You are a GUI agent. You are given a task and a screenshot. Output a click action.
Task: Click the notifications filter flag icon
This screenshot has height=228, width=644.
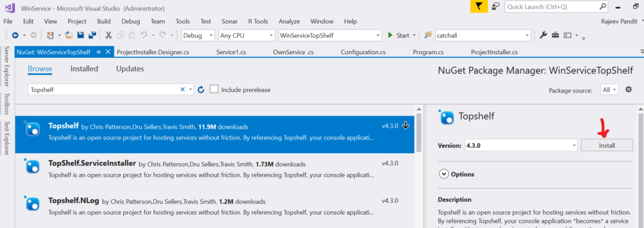pos(479,7)
